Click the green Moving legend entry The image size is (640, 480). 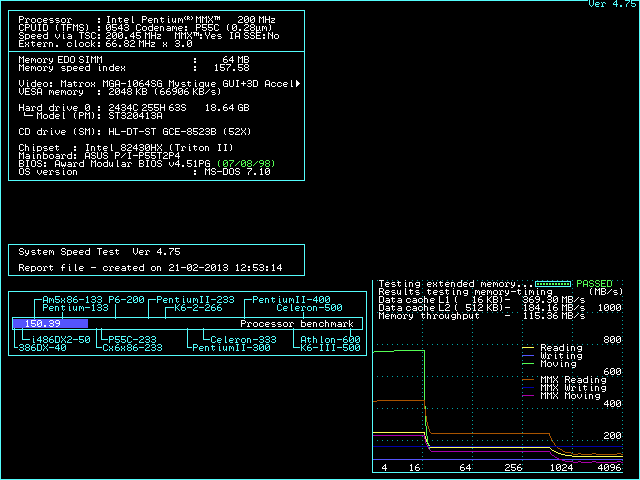click(x=550, y=364)
